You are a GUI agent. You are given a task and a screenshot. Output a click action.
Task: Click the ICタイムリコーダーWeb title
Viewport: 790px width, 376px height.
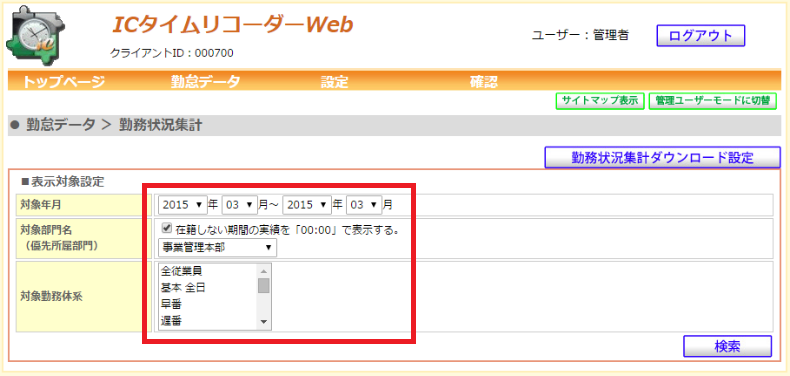coord(232,25)
